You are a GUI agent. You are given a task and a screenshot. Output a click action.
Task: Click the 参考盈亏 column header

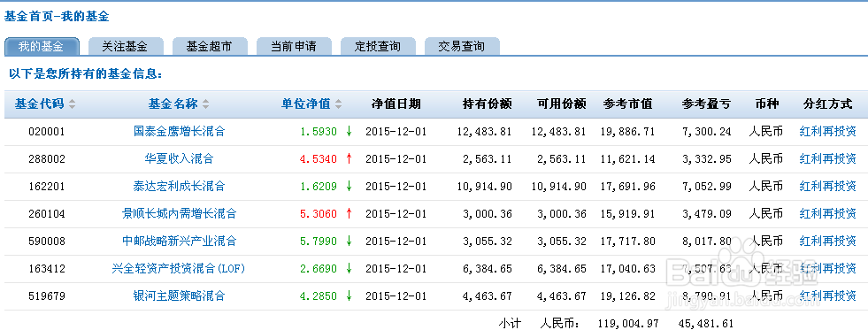pos(706,104)
